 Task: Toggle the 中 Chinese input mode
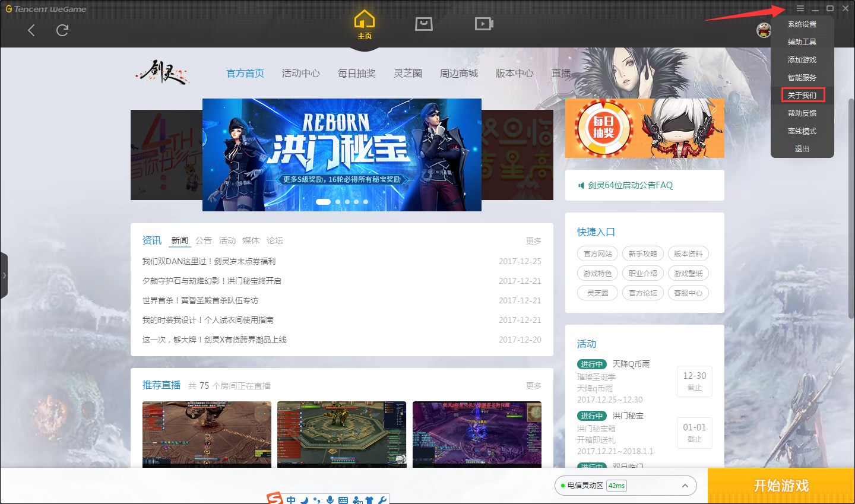[291, 500]
